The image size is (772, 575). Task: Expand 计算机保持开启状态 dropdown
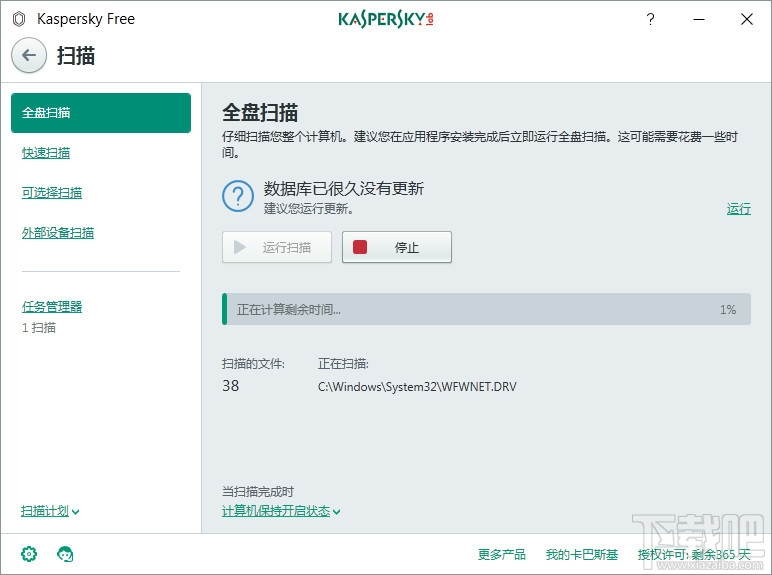point(281,511)
